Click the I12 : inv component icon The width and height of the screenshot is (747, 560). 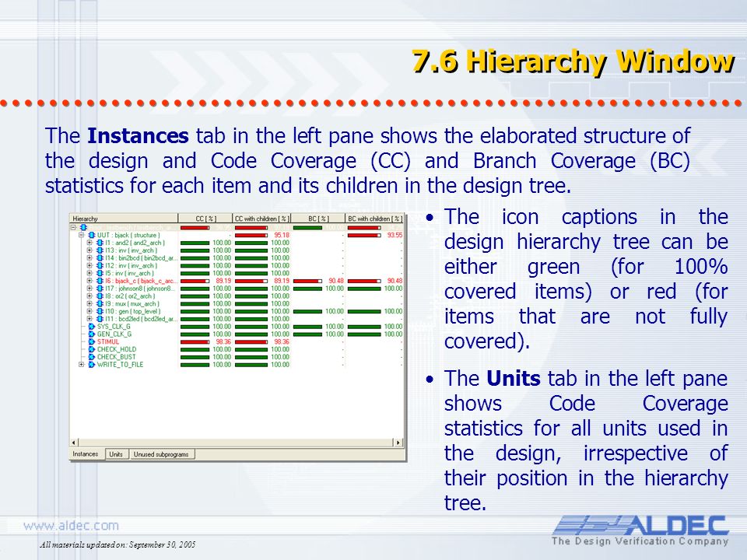100,266
